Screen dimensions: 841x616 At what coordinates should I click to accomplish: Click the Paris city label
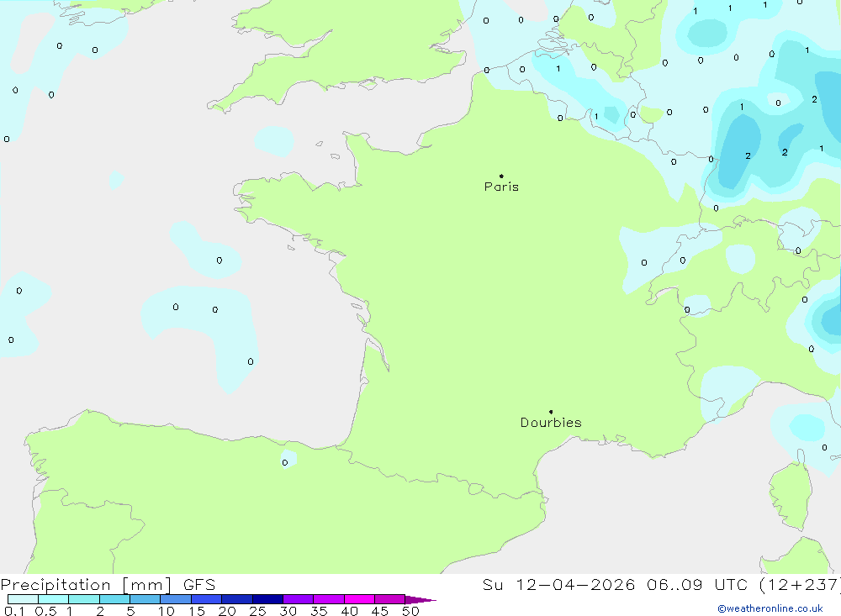pos(501,187)
